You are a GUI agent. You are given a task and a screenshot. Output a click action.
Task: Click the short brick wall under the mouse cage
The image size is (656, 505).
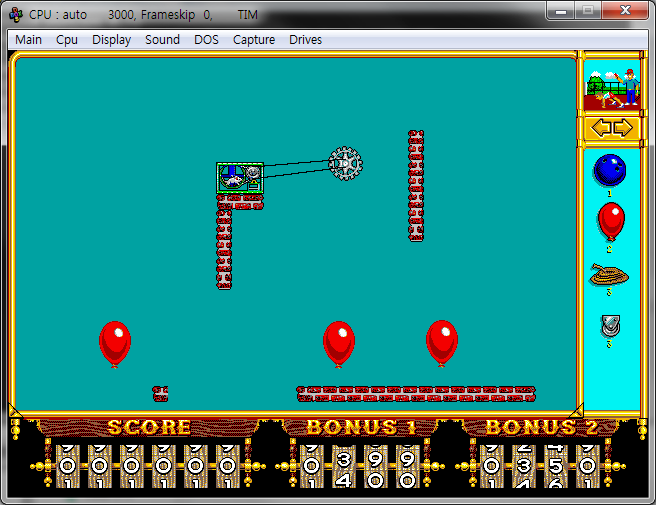(240, 202)
